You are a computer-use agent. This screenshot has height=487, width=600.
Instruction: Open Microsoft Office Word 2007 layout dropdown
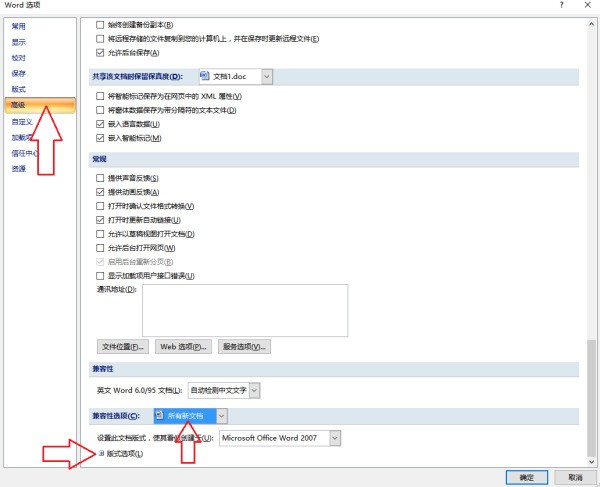tap(335, 438)
